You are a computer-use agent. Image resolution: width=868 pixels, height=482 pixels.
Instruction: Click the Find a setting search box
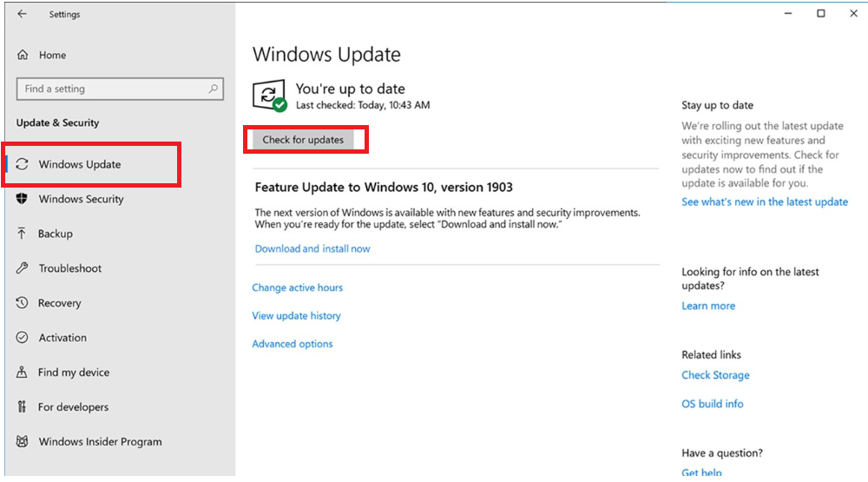click(x=120, y=89)
